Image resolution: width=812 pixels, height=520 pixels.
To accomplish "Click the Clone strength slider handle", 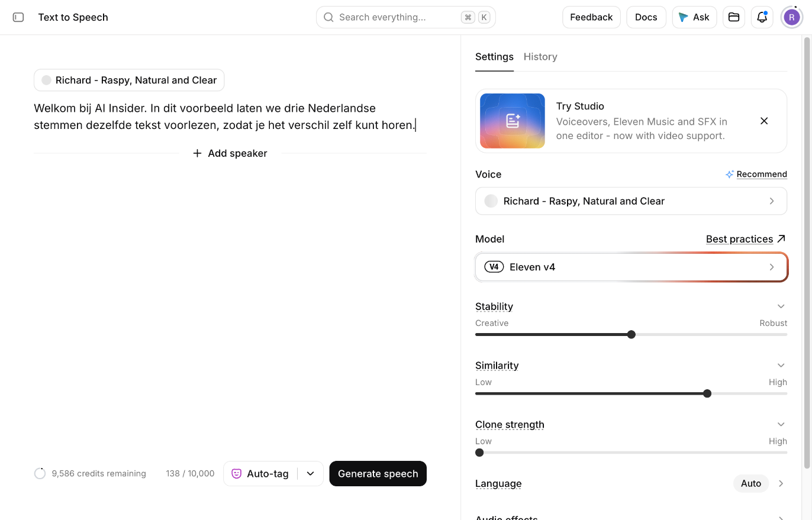I will pos(479,453).
